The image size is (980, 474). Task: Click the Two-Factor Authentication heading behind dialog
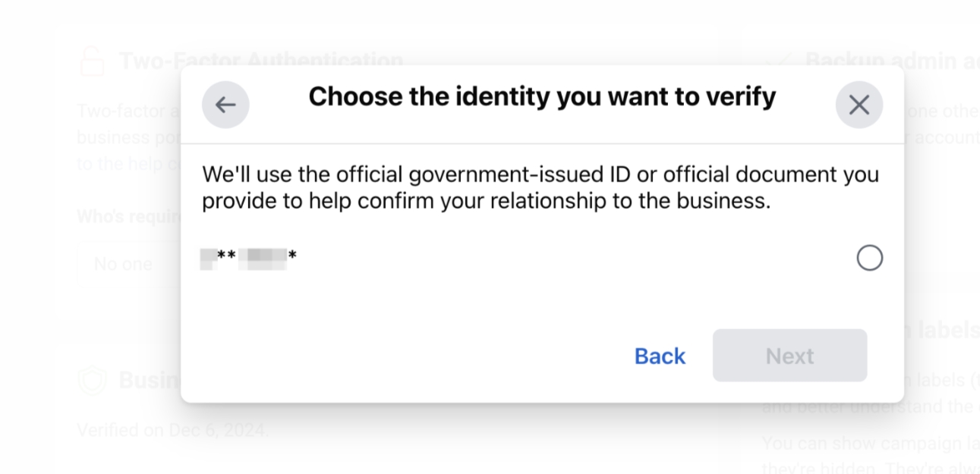[261, 59]
